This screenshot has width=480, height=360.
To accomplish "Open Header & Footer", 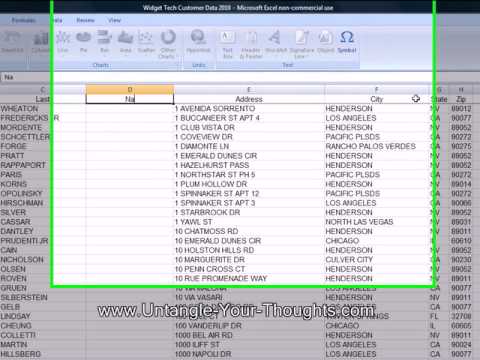I will click(251, 44).
